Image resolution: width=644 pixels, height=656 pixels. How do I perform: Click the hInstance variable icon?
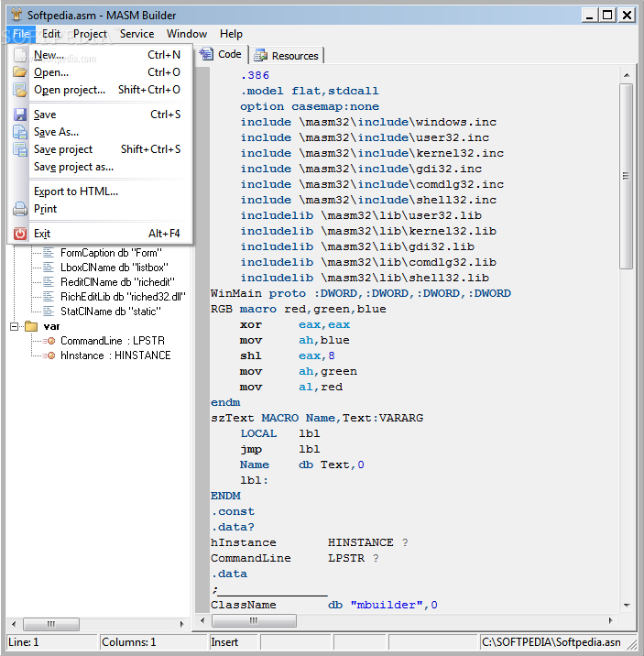click(x=49, y=355)
